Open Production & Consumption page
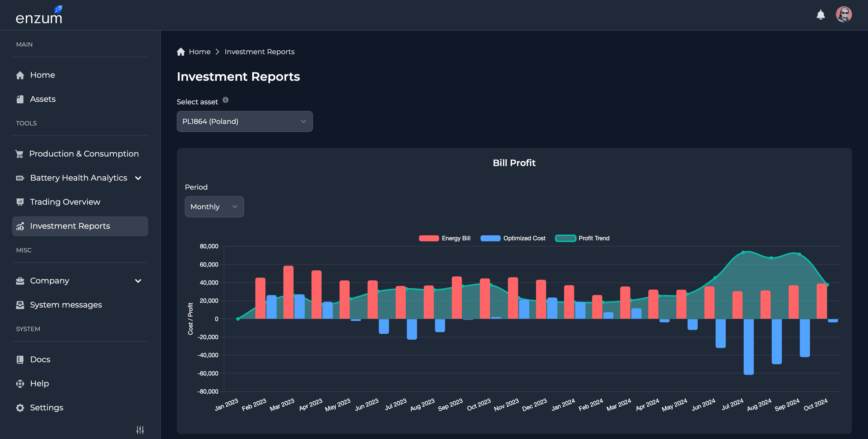 coord(84,154)
